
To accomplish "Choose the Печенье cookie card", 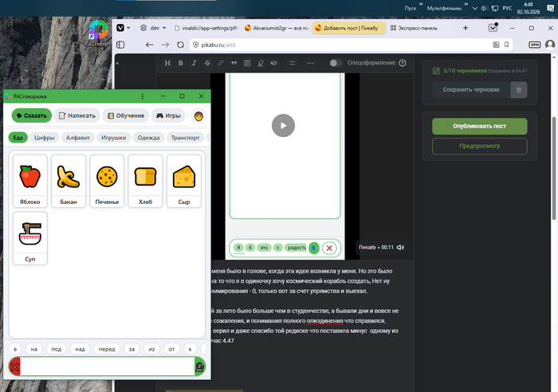I will 107,181.
